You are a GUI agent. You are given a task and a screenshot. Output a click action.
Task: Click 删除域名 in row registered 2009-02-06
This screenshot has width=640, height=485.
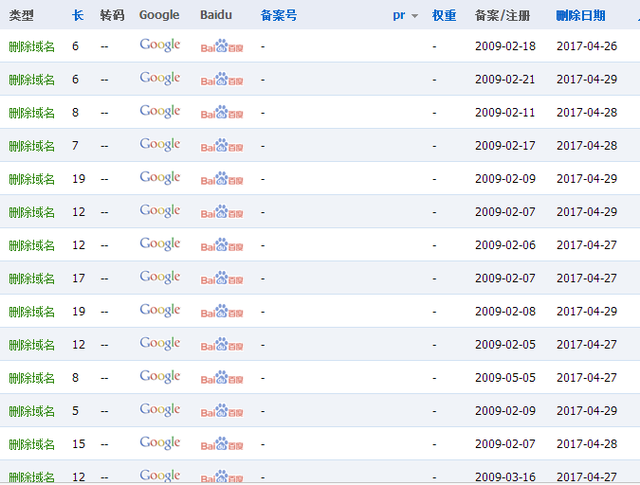pos(31,245)
